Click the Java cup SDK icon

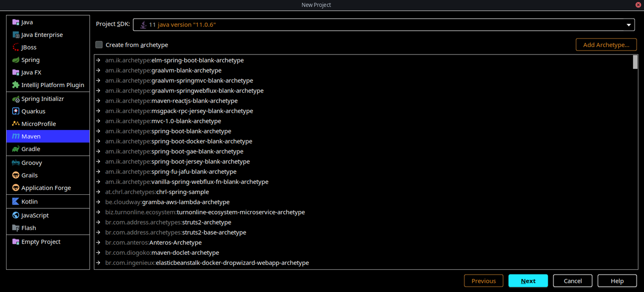click(x=143, y=24)
